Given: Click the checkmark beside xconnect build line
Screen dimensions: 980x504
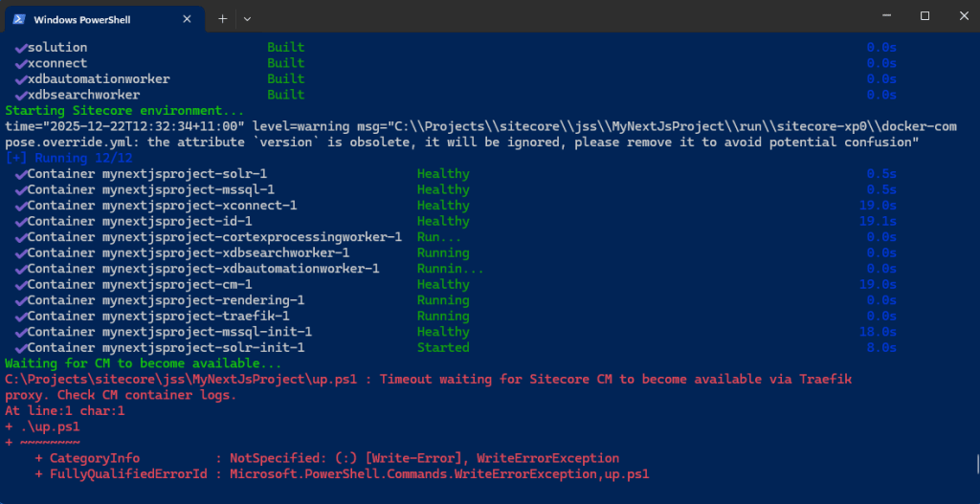Looking at the screenshot, I should 20,63.
